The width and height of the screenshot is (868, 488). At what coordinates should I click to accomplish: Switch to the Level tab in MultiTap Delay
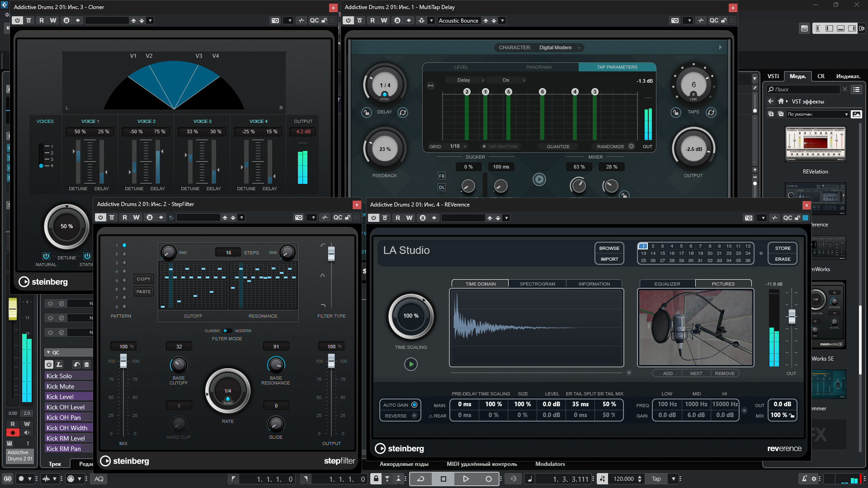[x=461, y=67]
